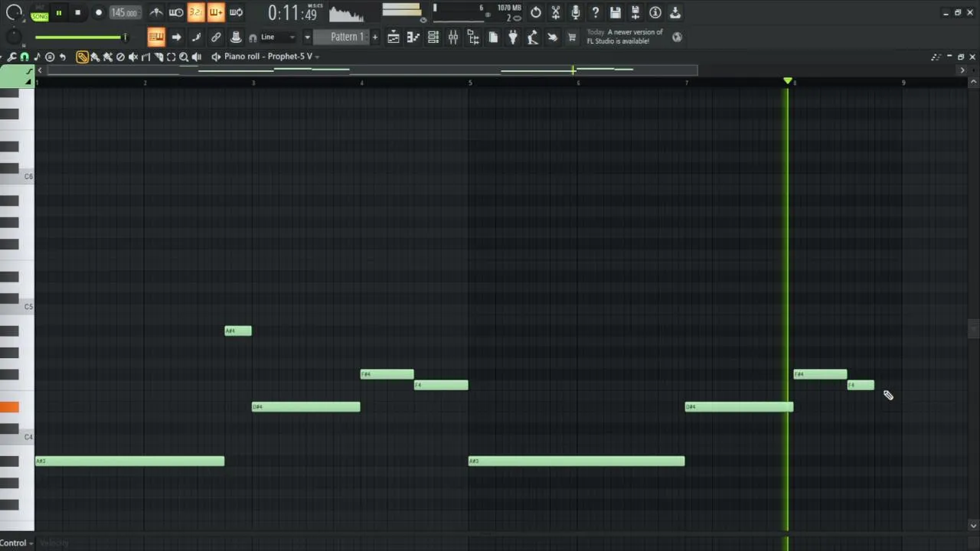Open the channel rack icon
Image resolution: width=980 pixels, height=551 pixels.
coord(433,37)
